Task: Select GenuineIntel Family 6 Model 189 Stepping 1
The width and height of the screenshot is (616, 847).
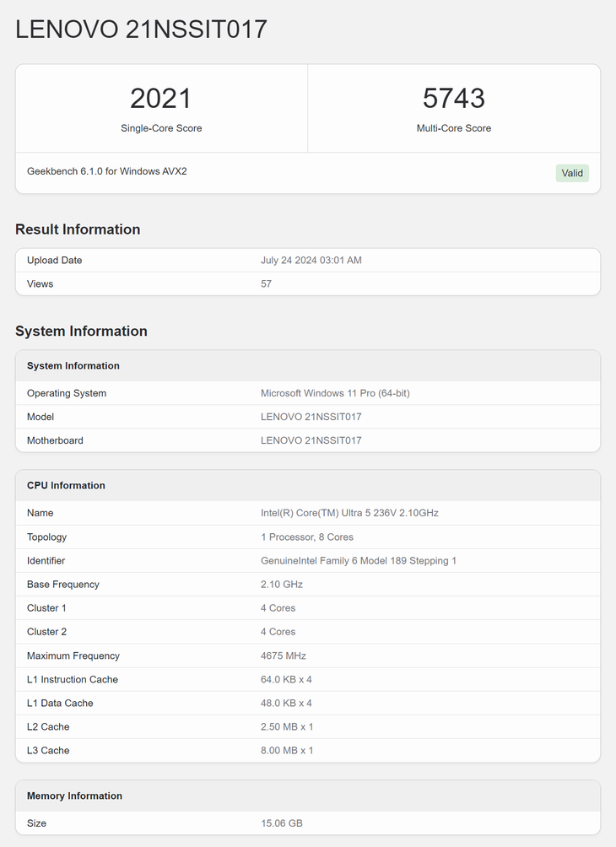Action: (359, 561)
